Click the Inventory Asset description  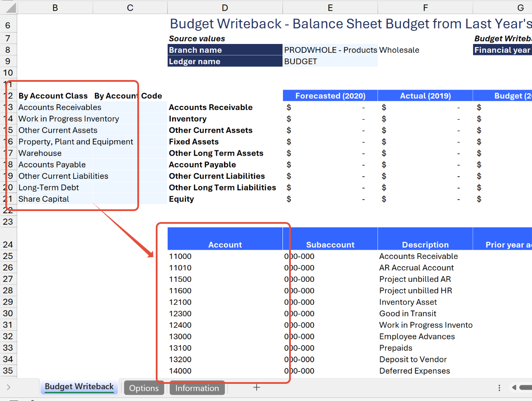[408, 302]
